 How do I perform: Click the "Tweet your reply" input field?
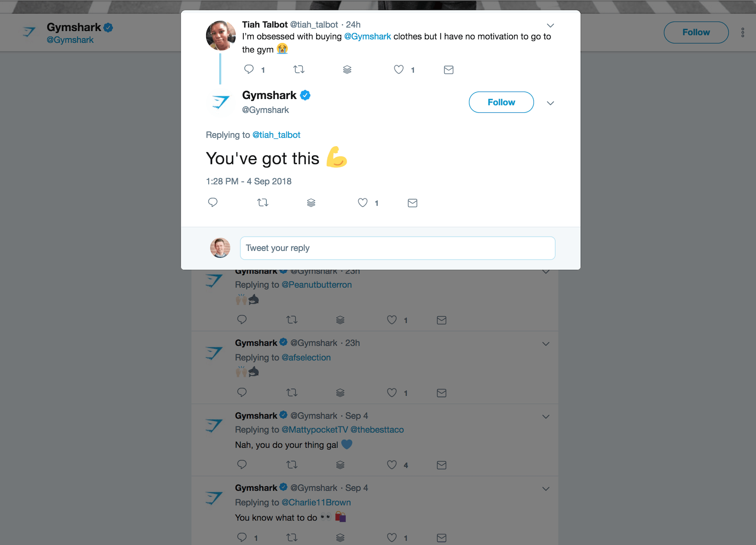[x=397, y=248]
